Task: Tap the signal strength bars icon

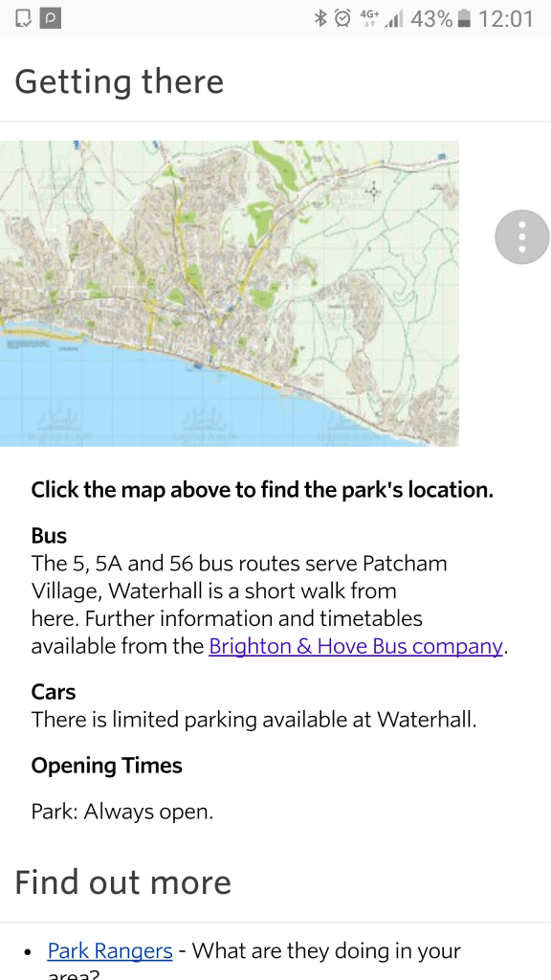Action: (x=394, y=18)
